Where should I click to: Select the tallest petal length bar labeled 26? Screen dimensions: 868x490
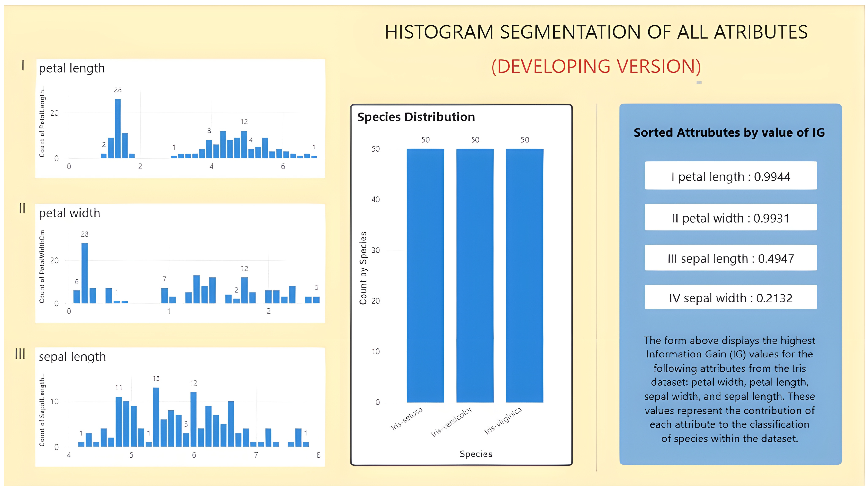(118, 128)
